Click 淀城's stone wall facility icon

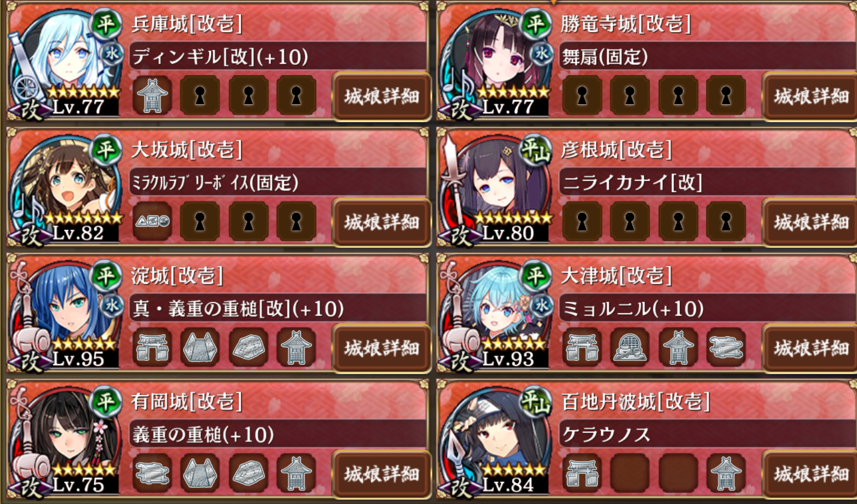[249, 347]
